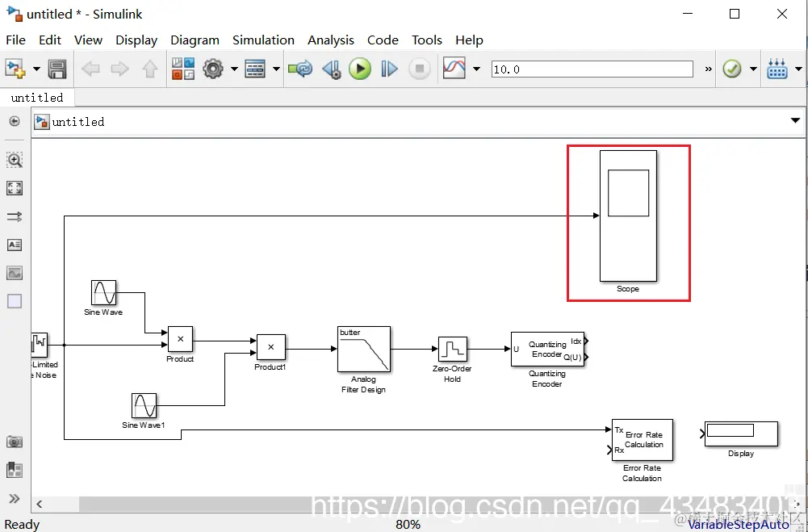Open the Library Browser icon
808x532 pixels.
click(x=183, y=69)
